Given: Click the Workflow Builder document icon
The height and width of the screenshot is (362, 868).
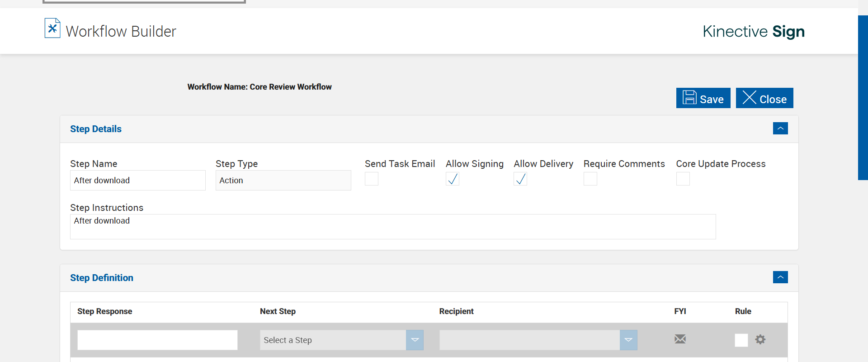Looking at the screenshot, I should click(52, 28).
